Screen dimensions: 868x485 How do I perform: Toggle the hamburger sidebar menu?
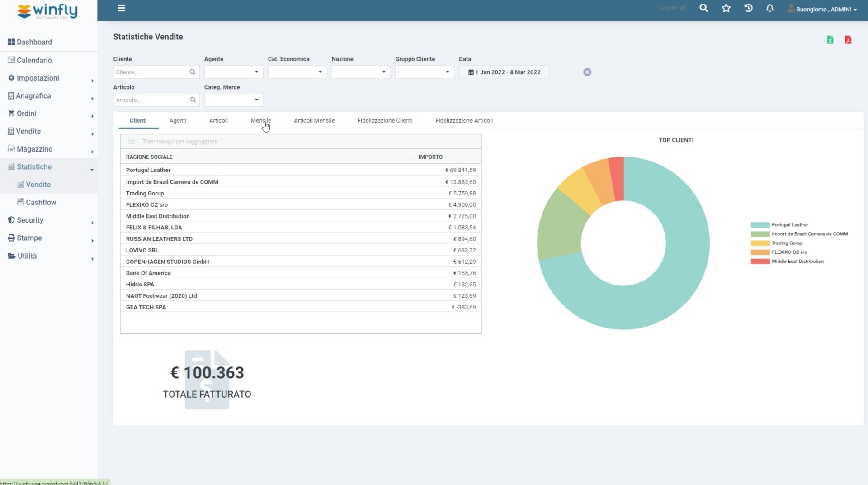121,8
